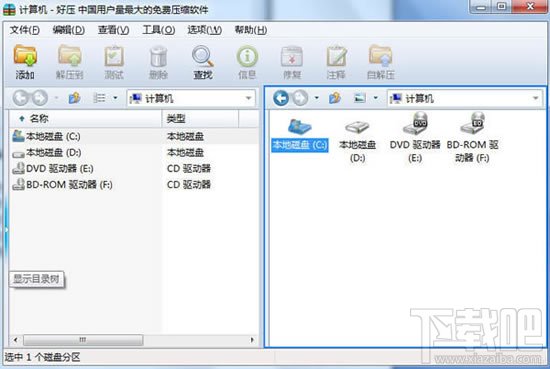This screenshot has width=550, height=369.
Task: Go forward in the left pane navigation
Action: click(40, 98)
